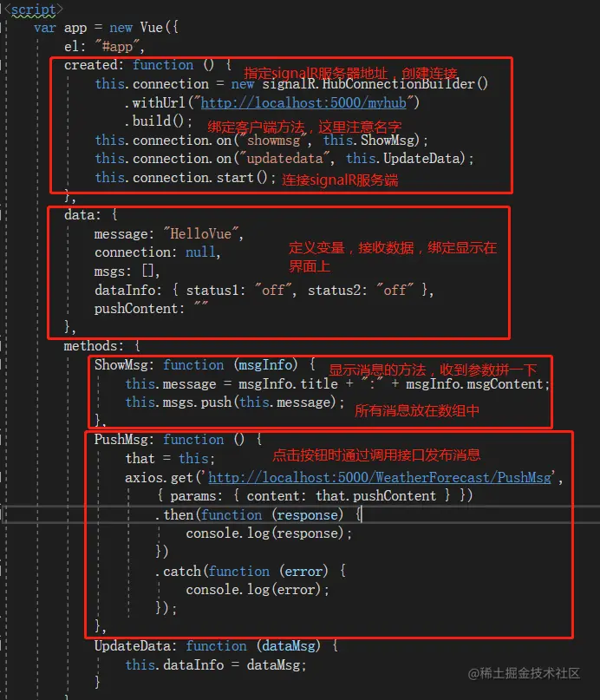The width and height of the screenshot is (600, 700).
Task: Click console.log(error) line
Action: tap(258, 590)
